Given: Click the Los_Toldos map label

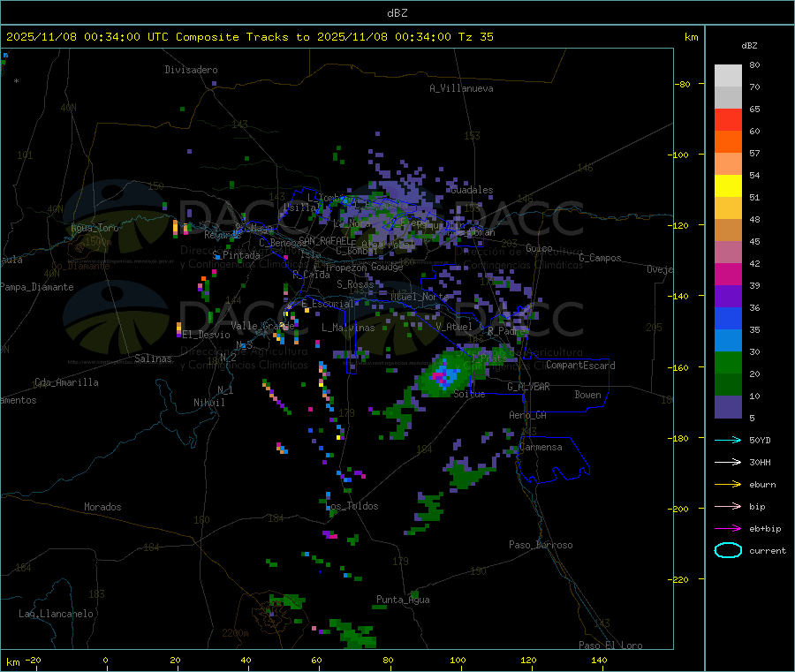Looking at the screenshot, I should 352,506.
